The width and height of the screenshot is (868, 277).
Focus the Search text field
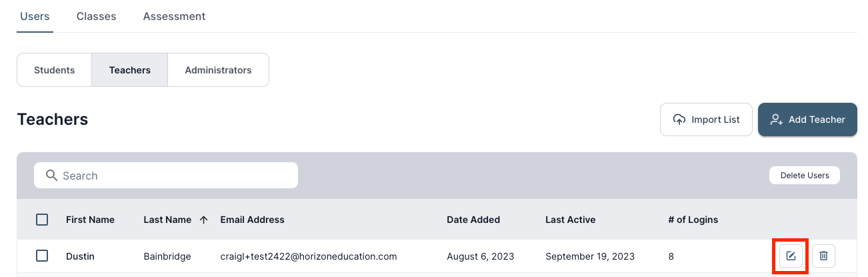coord(173,176)
